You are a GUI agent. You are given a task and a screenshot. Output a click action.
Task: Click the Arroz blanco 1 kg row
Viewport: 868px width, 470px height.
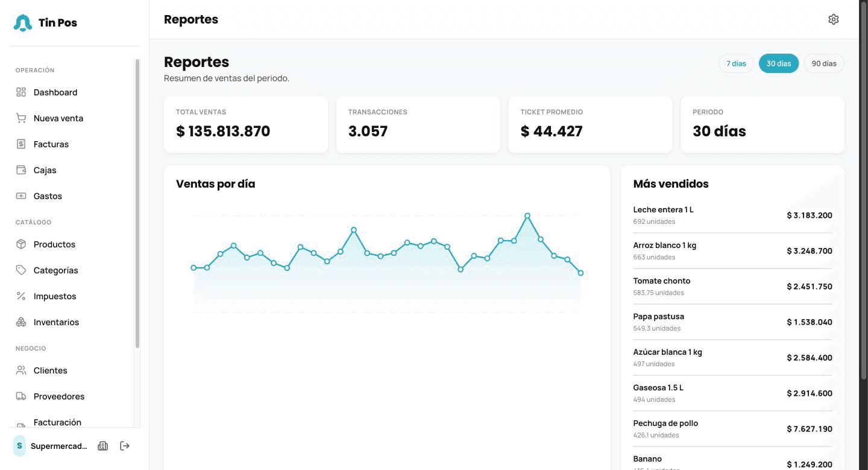tap(732, 251)
